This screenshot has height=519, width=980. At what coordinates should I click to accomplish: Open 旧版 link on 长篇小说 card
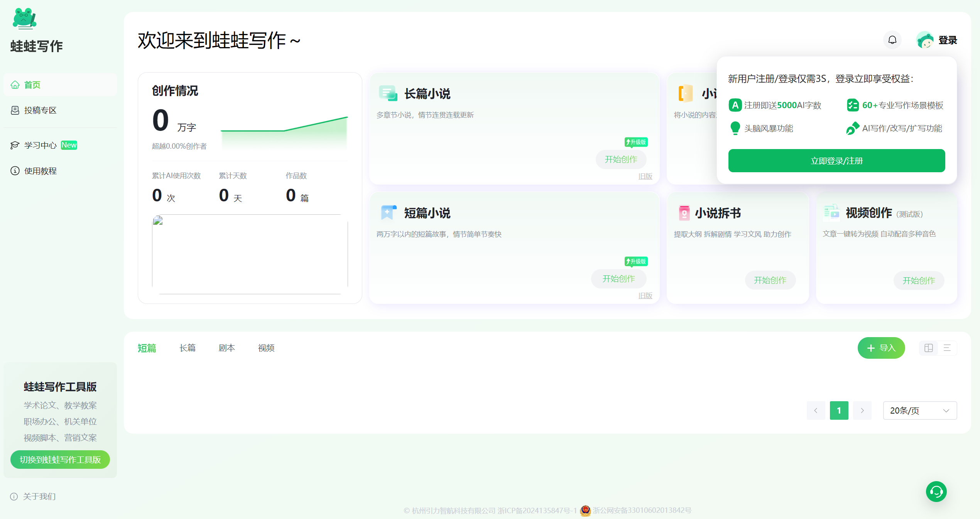pyautogui.click(x=645, y=176)
